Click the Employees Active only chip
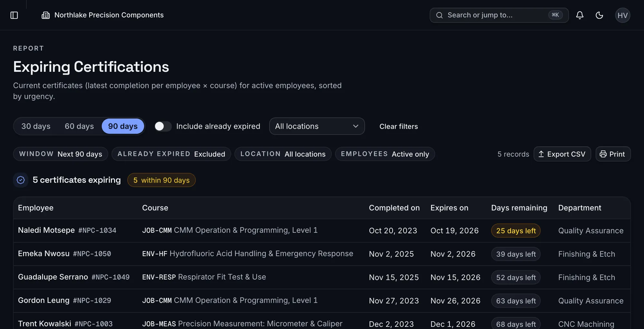644x329 pixels. [385, 154]
